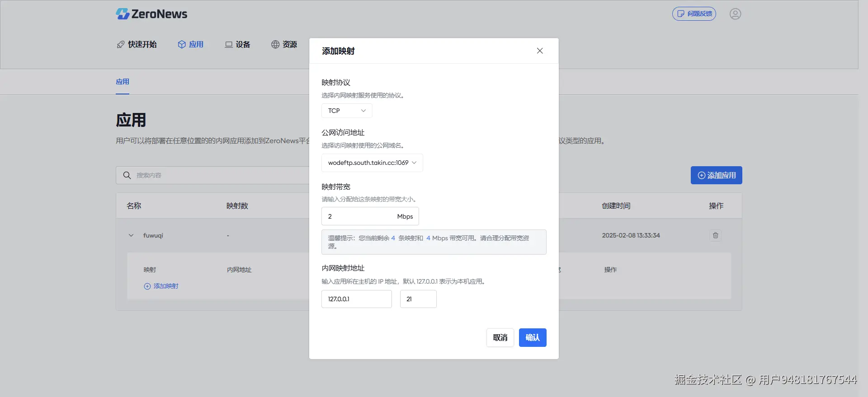Click the 确认 confirm button
Viewport: 868px width, 397px height.
[x=533, y=337]
